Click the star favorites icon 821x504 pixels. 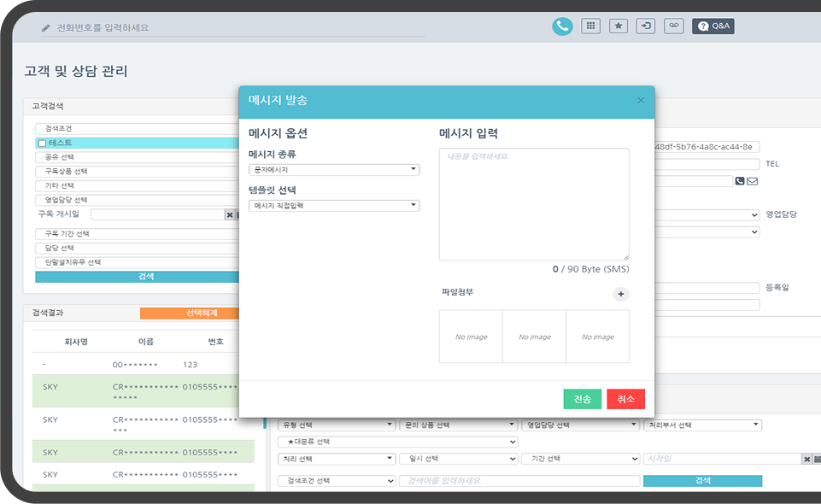tap(619, 26)
